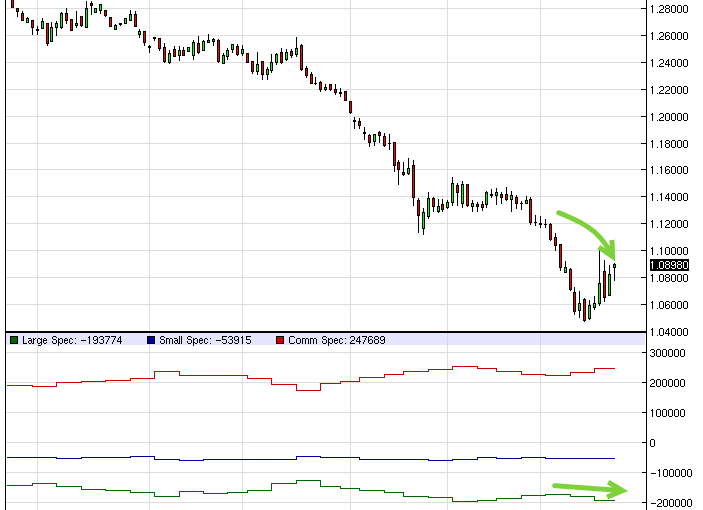The image size is (703, 510).
Task: Click the 1.26000 price axis label
Action: [x=669, y=36]
